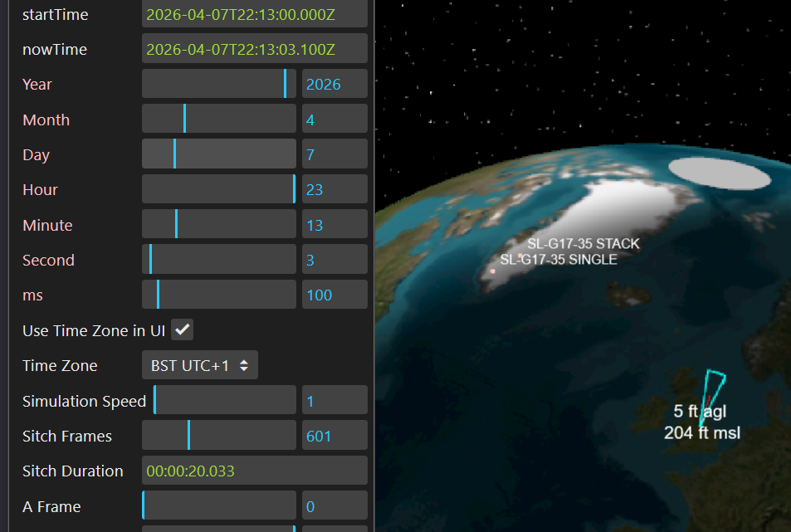Adjust the Day slider
Screen dimensions: 791x532
click(x=219, y=154)
